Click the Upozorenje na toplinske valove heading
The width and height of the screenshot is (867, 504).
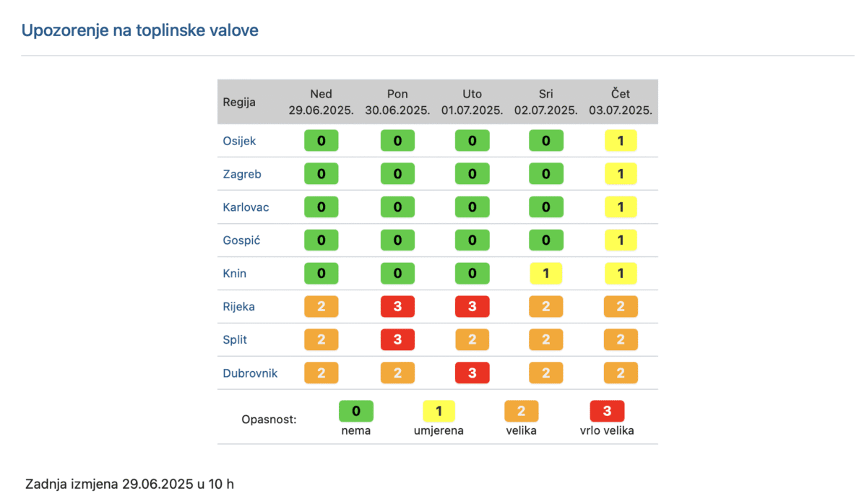(x=139, y=30)
